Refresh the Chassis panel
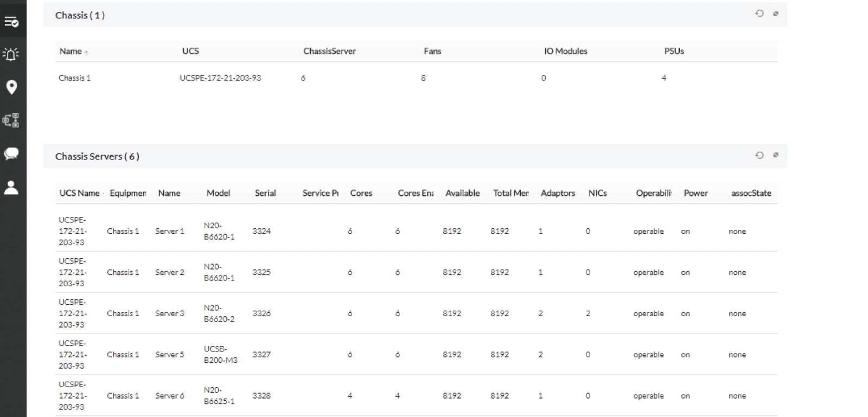This screenshot has width=868, height=417. (759, 14)
